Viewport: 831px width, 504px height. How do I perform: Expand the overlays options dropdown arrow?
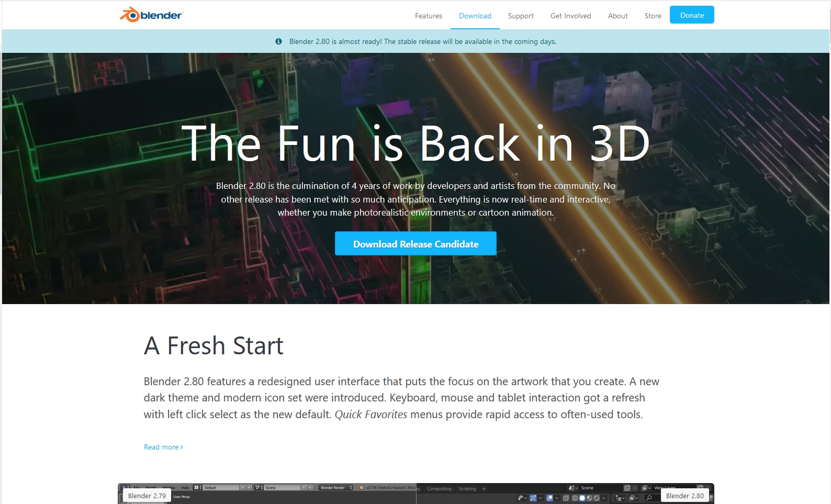pos(557,498)
